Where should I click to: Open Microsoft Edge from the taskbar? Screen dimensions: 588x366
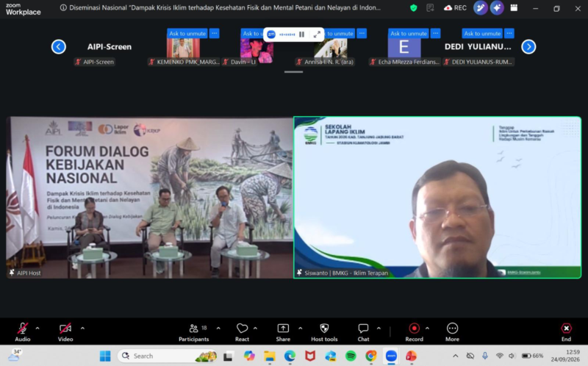290,356
